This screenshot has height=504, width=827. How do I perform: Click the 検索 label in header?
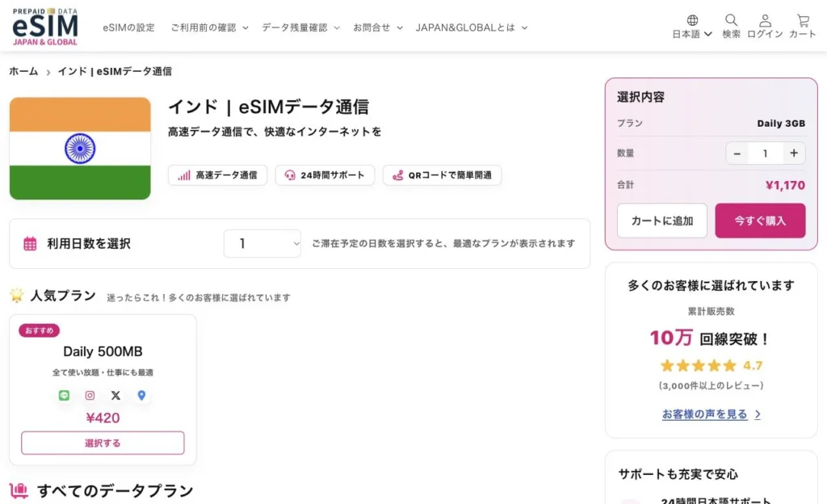tap(731, 34)
